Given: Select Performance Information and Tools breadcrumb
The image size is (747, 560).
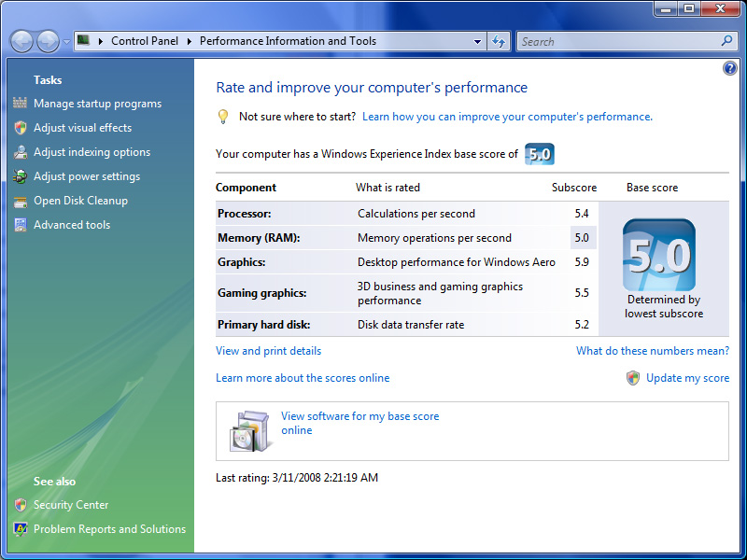Looking at the screenshot, I should click(x=288, y=41).
